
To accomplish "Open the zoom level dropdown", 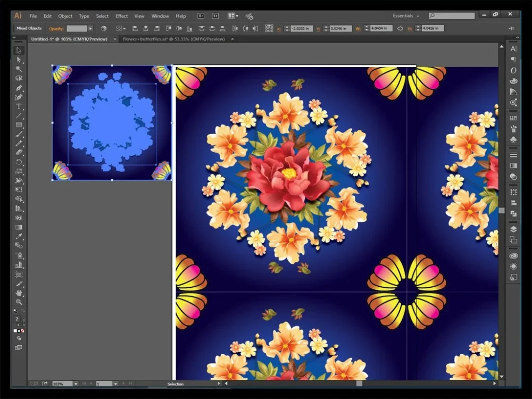I will (x=76, y=384).
